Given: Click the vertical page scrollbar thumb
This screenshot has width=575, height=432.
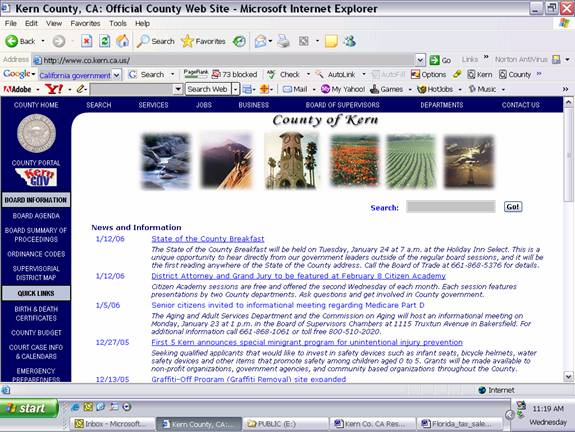Looking at the screenshot, I should pyautogui.click(x=568, y=154).
